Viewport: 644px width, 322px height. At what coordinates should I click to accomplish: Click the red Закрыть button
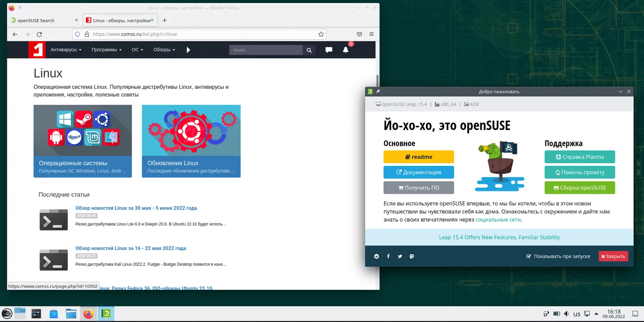click(x=613, y=256)
